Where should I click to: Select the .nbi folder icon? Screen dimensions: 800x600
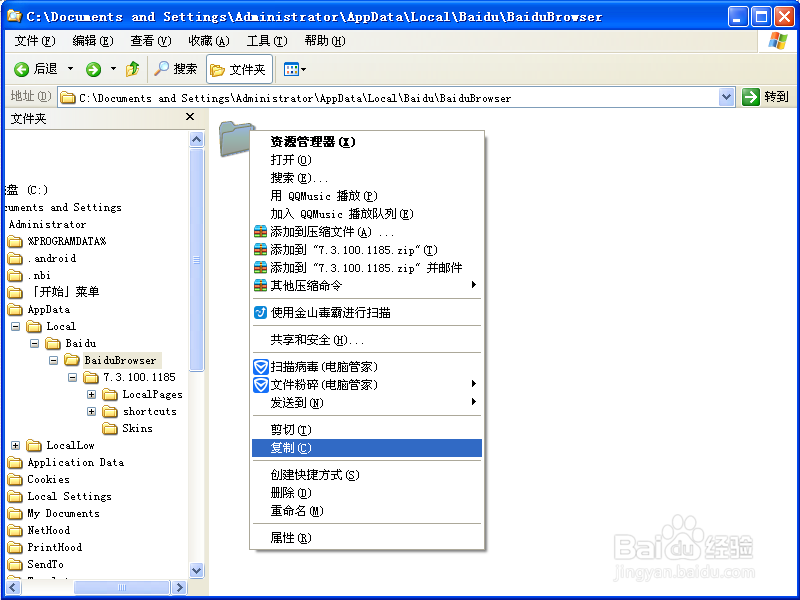pos(15,276)
